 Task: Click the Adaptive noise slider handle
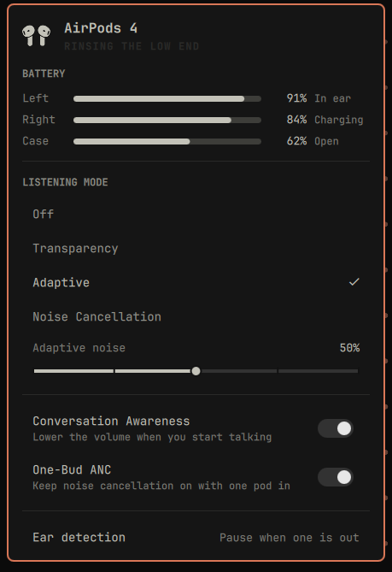(196, 371)
